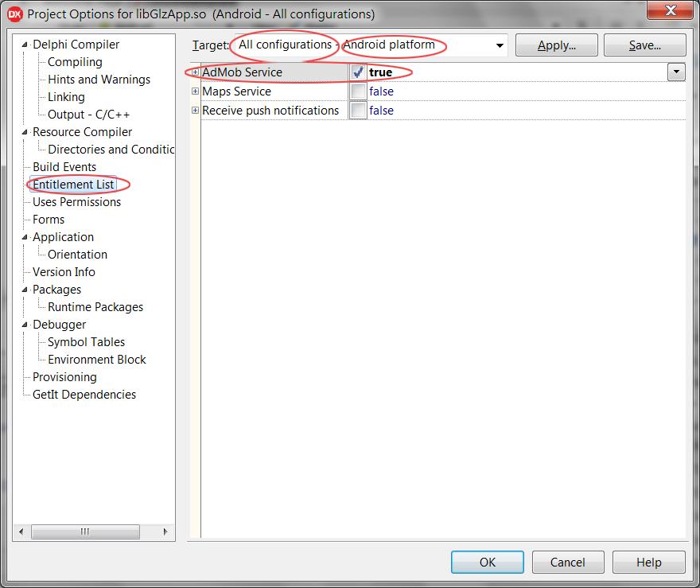This screenshot has height=588, width=700.
Task: Select Output - C/C++ page
Action: [x=88, y=115]
